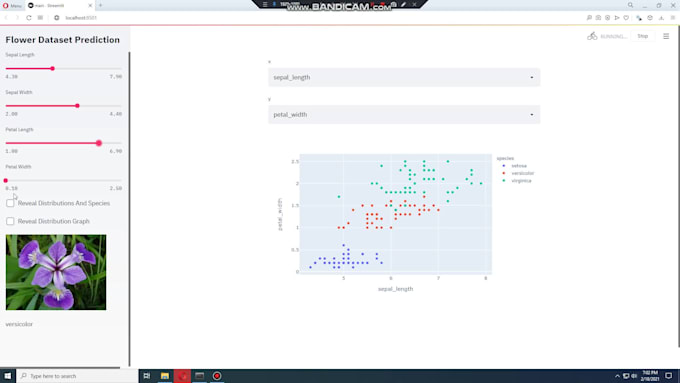
Task: Open the volume tray icon
Action: (634, 376)
